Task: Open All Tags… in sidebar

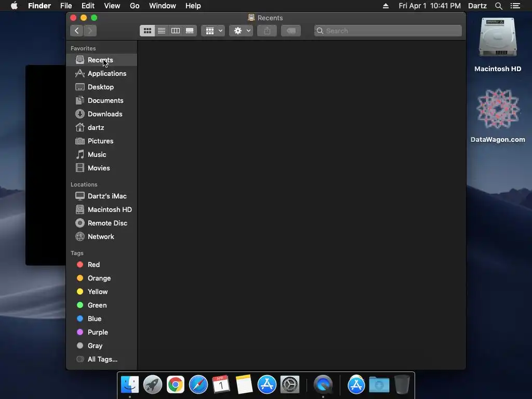Action: (x=101, y=360)
